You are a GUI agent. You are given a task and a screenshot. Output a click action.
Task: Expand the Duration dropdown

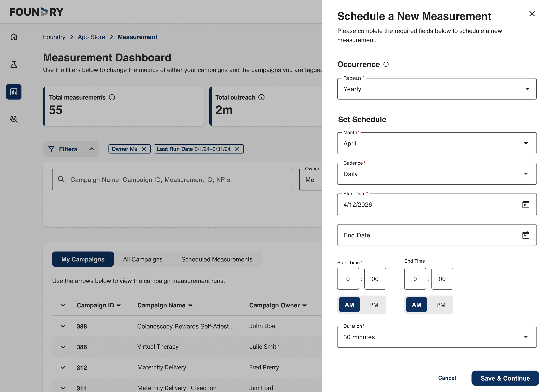[x=437, y=337]
